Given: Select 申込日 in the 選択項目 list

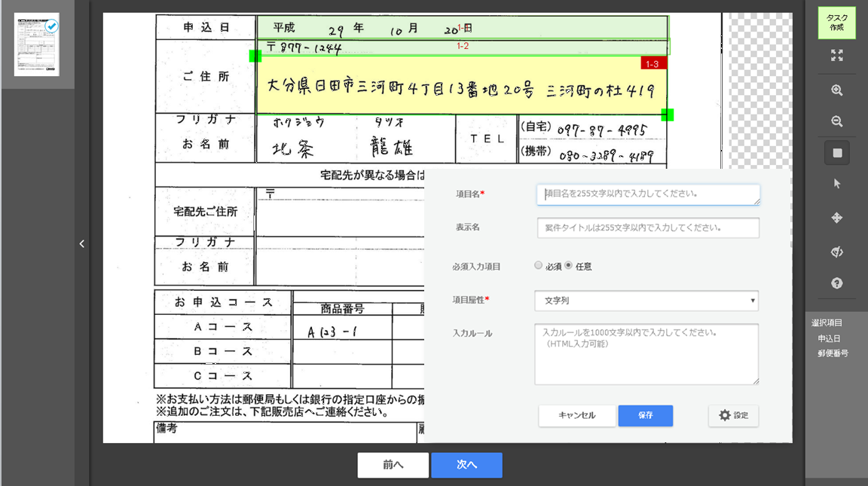Looking at the screenshot, I should [830, 338].
